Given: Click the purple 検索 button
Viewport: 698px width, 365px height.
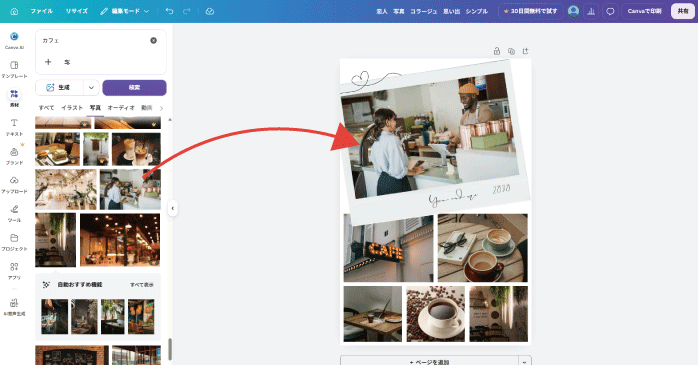Looking at the screenshot, I should click(134, 88).
